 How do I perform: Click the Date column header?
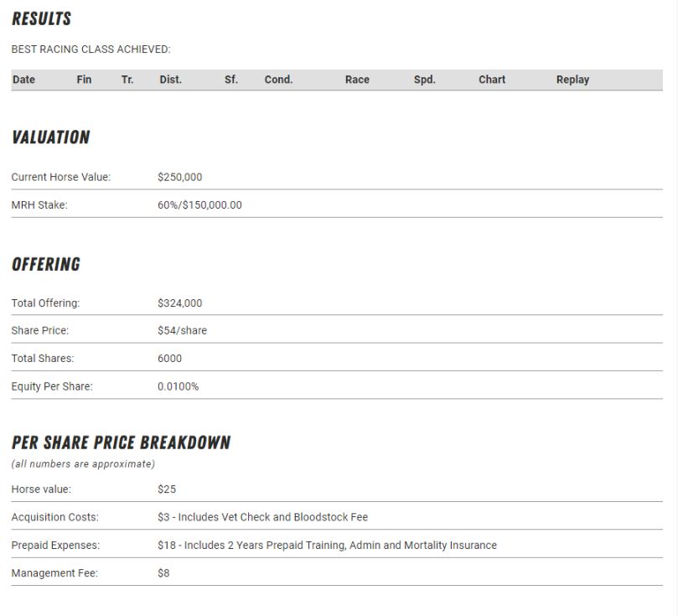point(23,80)
